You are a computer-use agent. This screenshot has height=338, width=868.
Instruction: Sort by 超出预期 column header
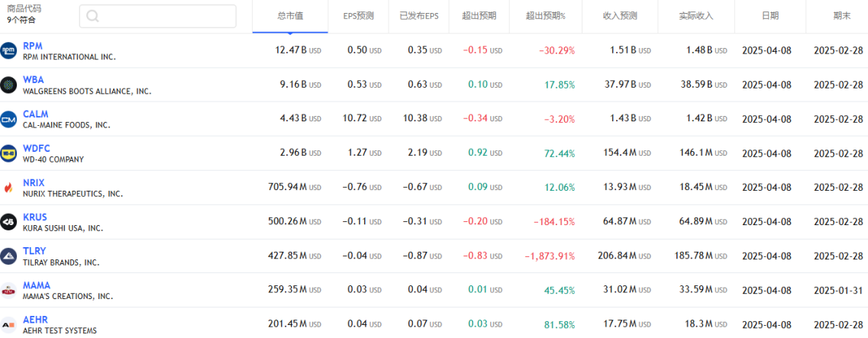point(479,16)
